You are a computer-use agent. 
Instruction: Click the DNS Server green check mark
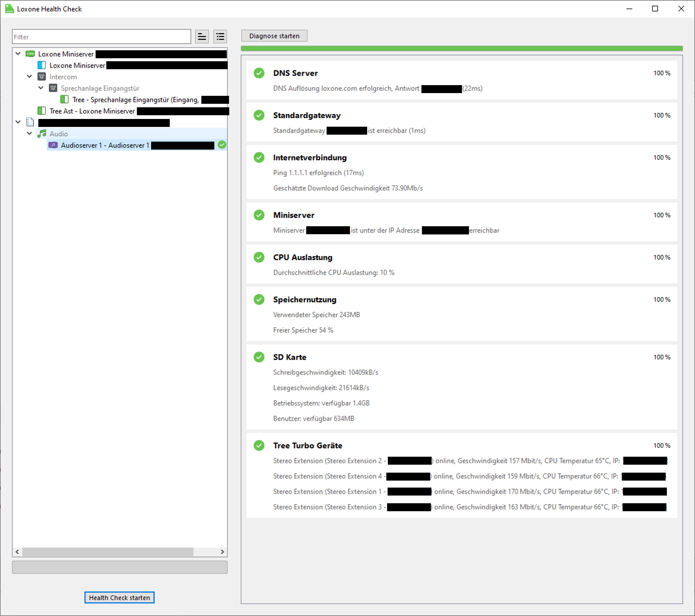[x=259, y=73]
